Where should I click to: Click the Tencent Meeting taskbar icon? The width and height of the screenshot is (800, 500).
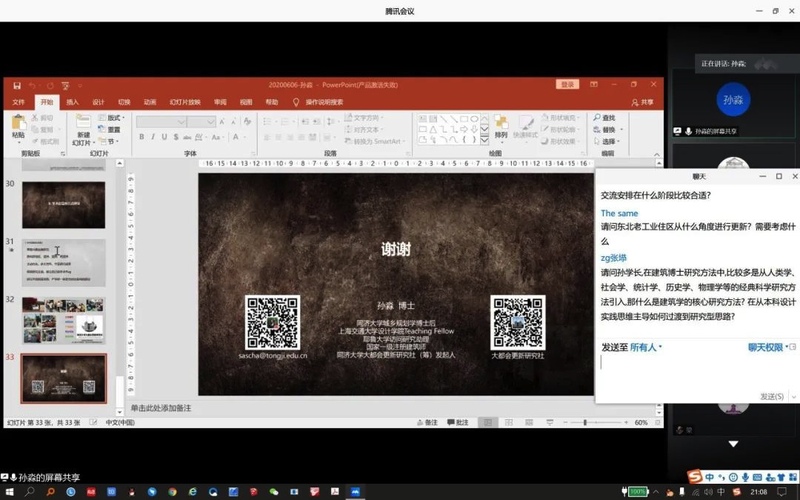click(355, 492)
